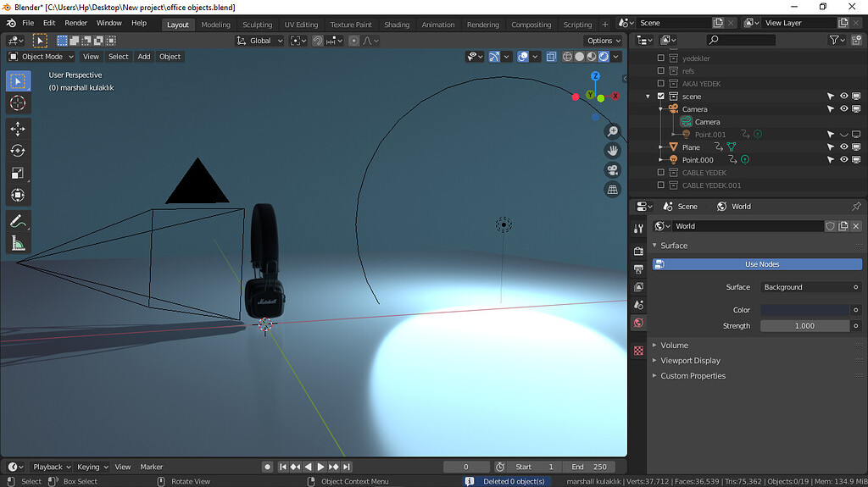The height and width of the screenshot is (487, 868).
Task: Select the Annotate tool
Action: click(18, 221)
